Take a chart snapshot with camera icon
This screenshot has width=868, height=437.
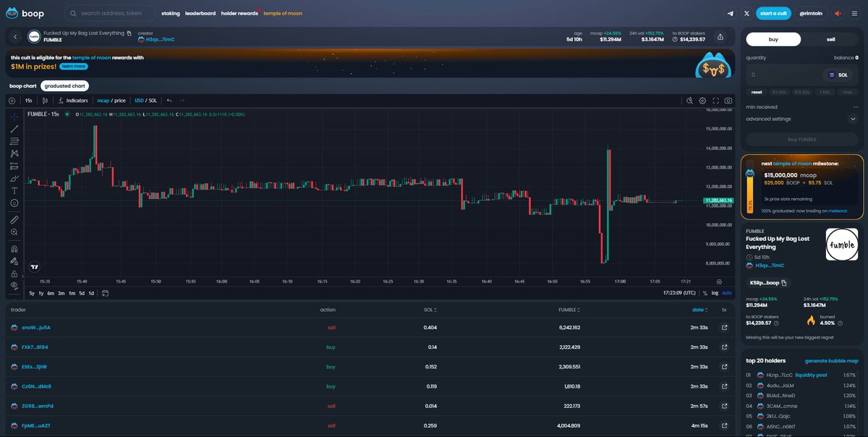(x=728, y=101)
